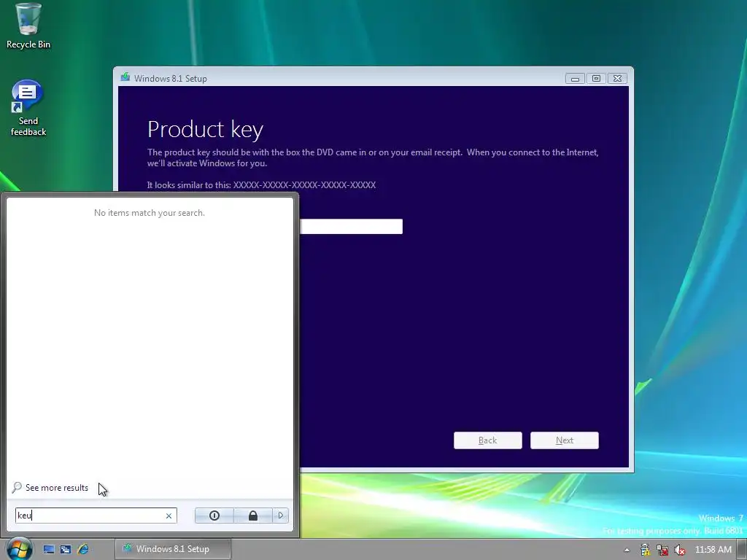The height and width of the screenshot is (560, 747).
Task: Expand the shutdown options arrow
Action: coord(281,516)
